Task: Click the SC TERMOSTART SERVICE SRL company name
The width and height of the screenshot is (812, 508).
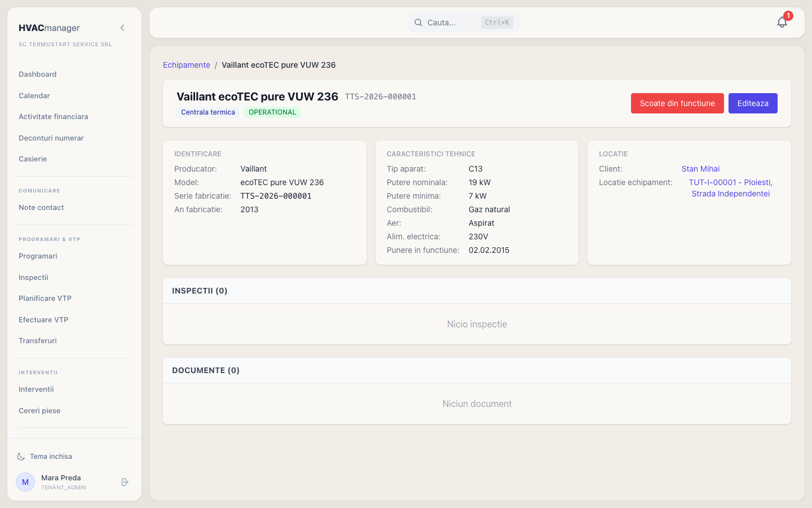Action: pyautogui.click(x=65, y=45)
